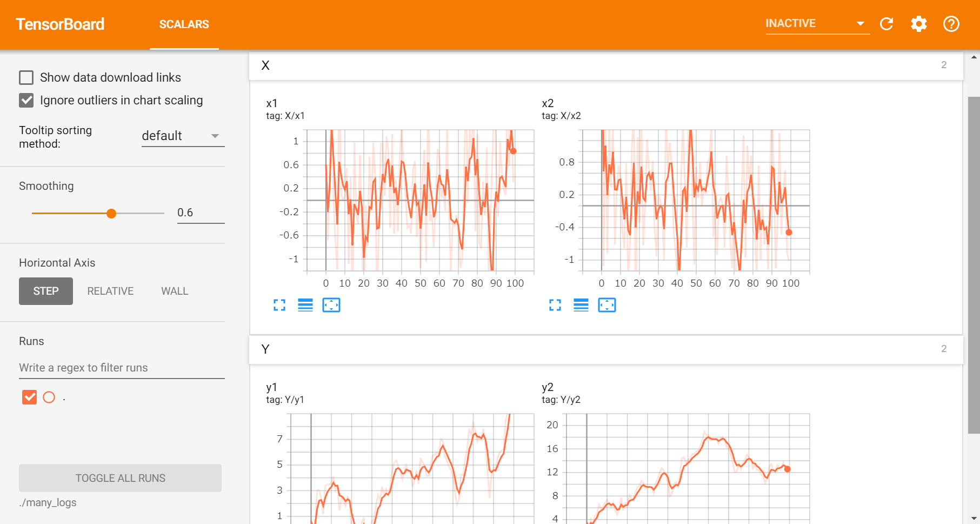Viewport: 980px width, 524px height.
Task: Open settings gear in header
Action: 919,24
